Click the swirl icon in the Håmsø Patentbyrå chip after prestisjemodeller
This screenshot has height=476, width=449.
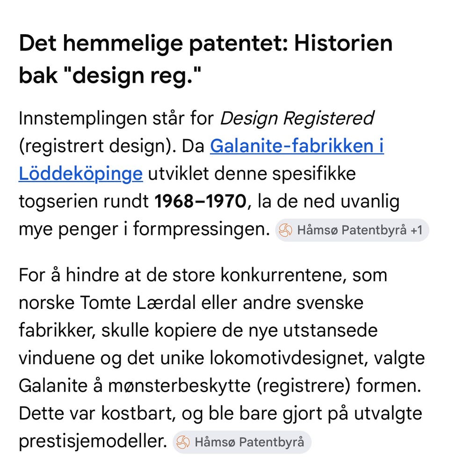coord(183,442)
